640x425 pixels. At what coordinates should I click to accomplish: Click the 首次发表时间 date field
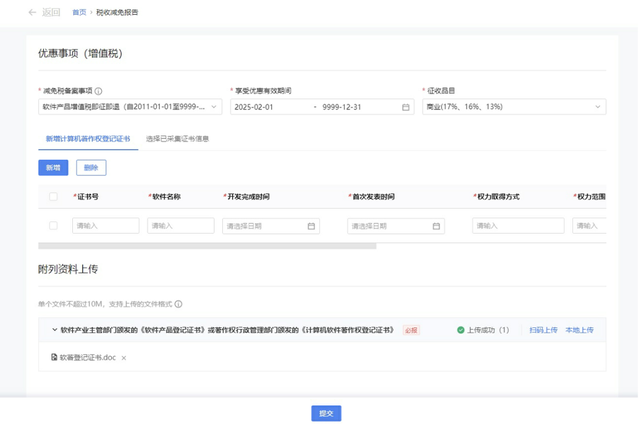[396, 226]
